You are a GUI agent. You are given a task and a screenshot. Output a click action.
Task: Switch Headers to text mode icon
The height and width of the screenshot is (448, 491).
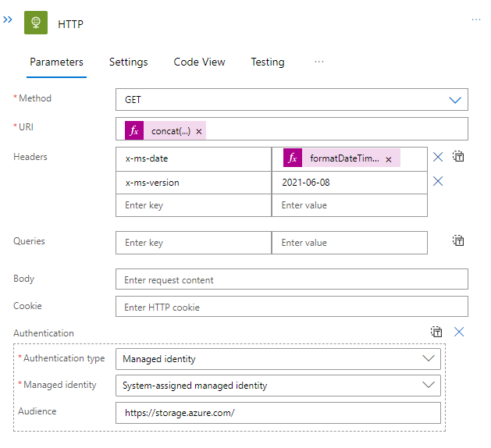[x=459, y=157]
